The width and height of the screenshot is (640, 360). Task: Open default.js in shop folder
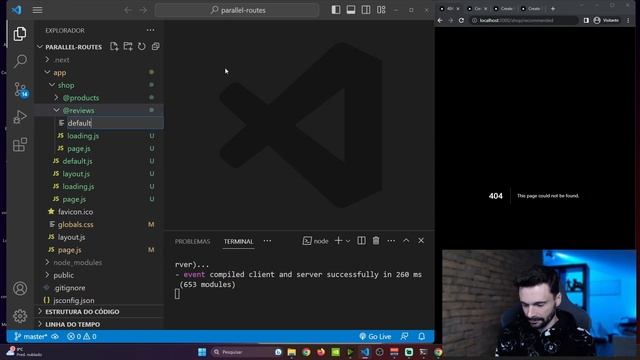77,161
